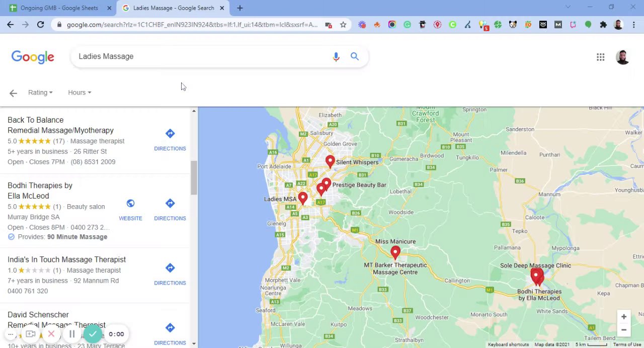
Task: Finish recording with the green checkmark
Action: 93,333
